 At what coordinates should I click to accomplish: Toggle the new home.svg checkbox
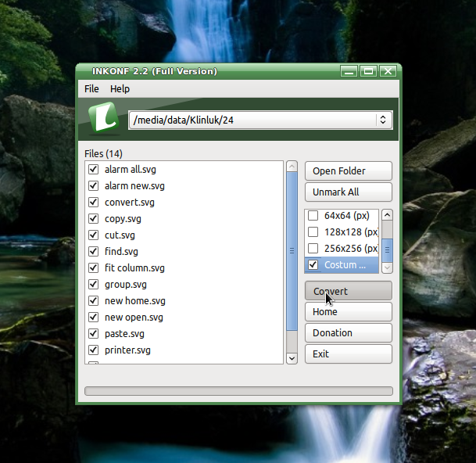94,300
